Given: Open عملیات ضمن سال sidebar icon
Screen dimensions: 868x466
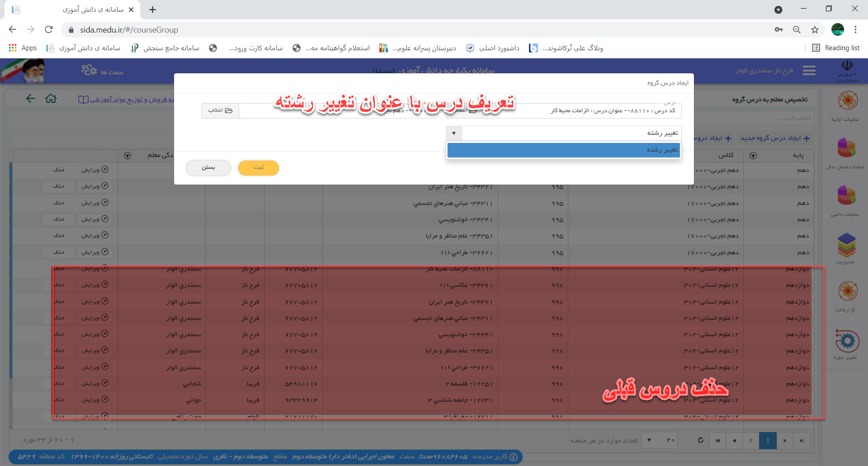Looking at the screenshot, I should 846,148.
